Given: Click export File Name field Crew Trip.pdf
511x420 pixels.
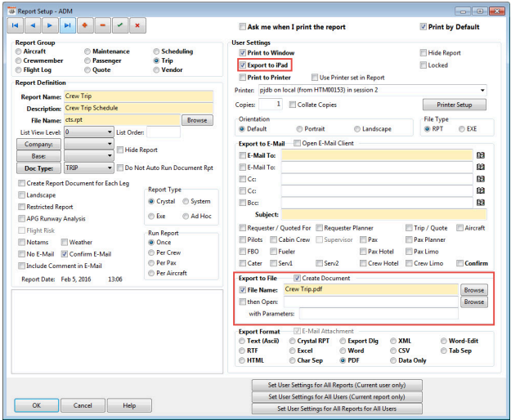Looking at the screenshot, I should (371, 289).
